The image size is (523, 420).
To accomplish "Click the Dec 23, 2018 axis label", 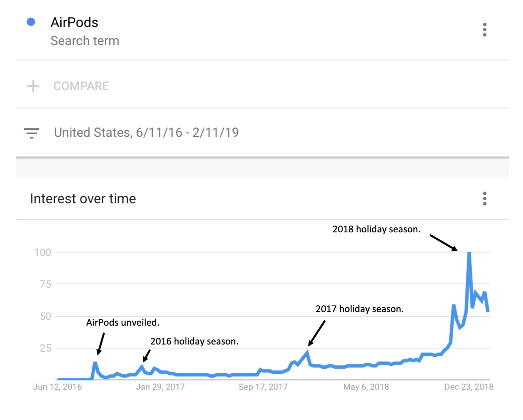I will pyautogui.click(x=469, y=387).
